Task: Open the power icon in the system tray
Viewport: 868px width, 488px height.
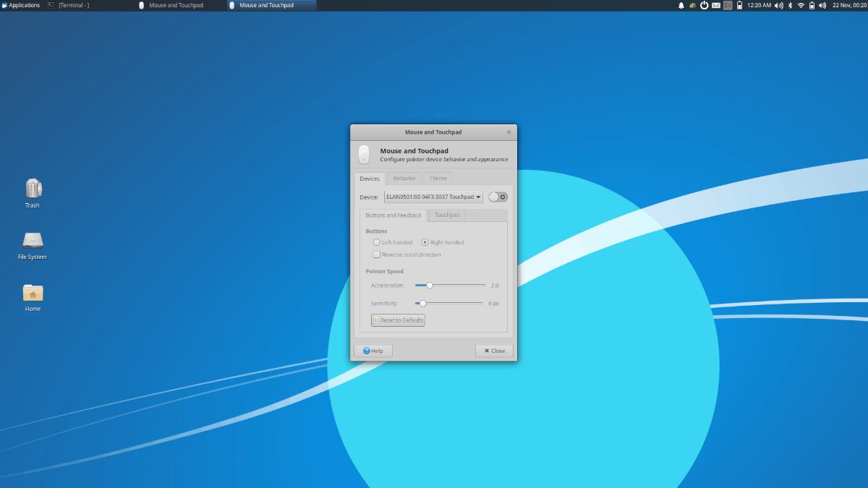Action: (x=704, y=5)
